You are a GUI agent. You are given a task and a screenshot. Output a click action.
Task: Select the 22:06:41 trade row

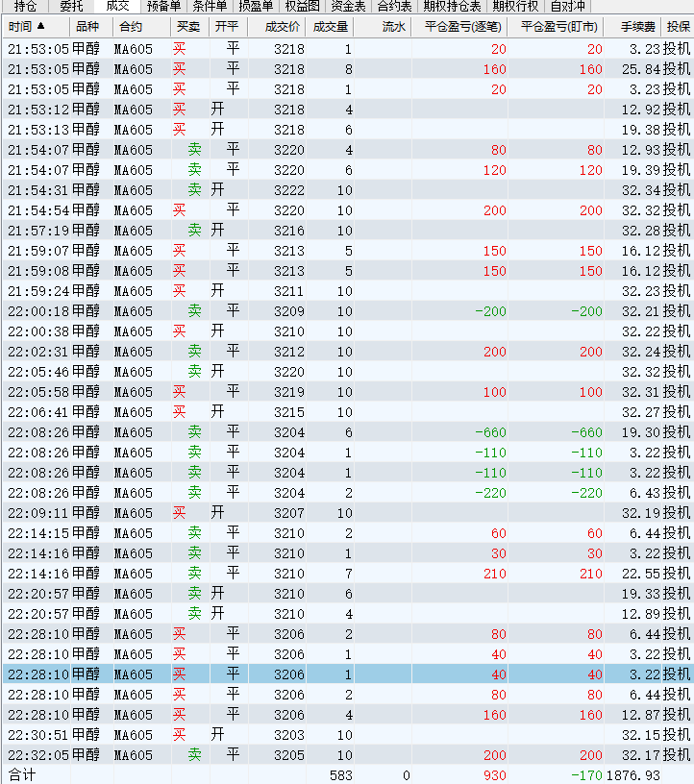tap(348, 412)
